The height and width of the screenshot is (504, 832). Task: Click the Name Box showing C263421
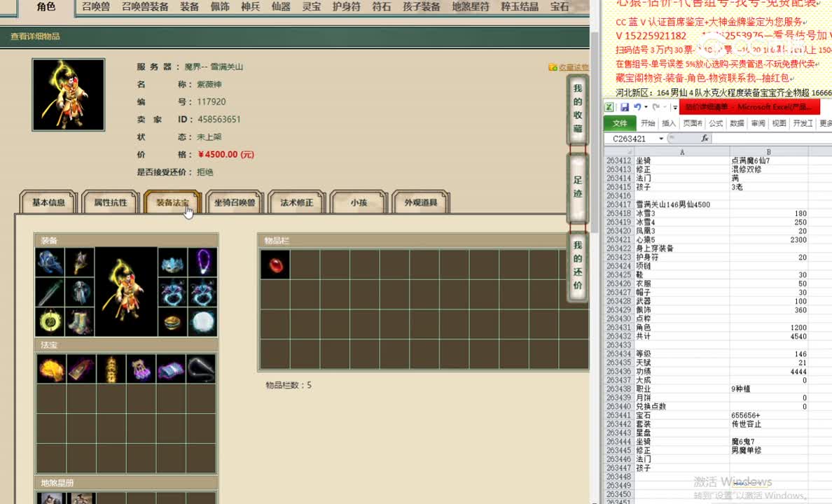(631, 139)
